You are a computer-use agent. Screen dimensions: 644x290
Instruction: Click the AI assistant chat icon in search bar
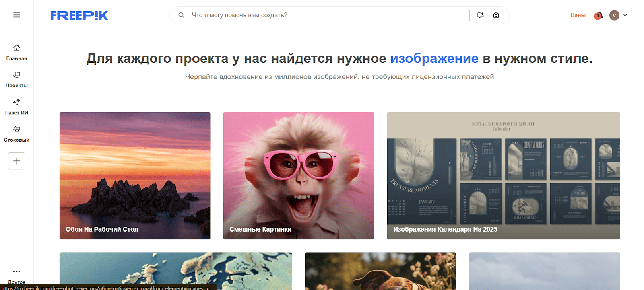[x=481, y=15]
